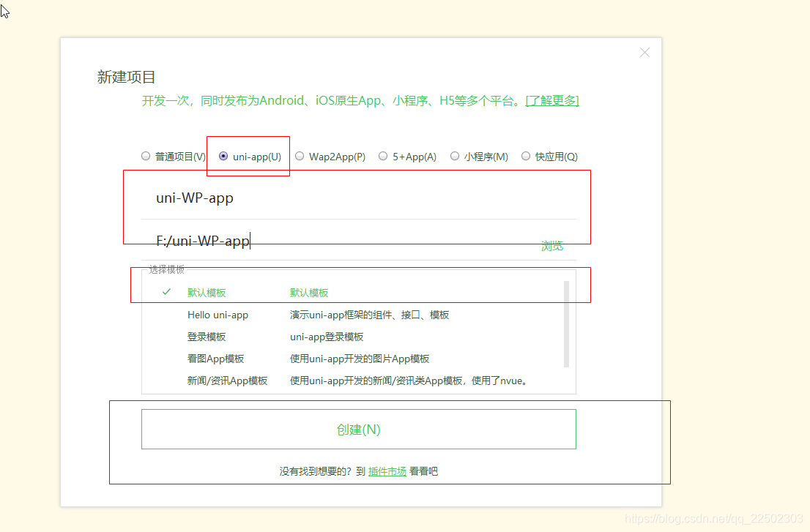Select the 5+App(A) project type
The image size is (810, 532).
384,156
